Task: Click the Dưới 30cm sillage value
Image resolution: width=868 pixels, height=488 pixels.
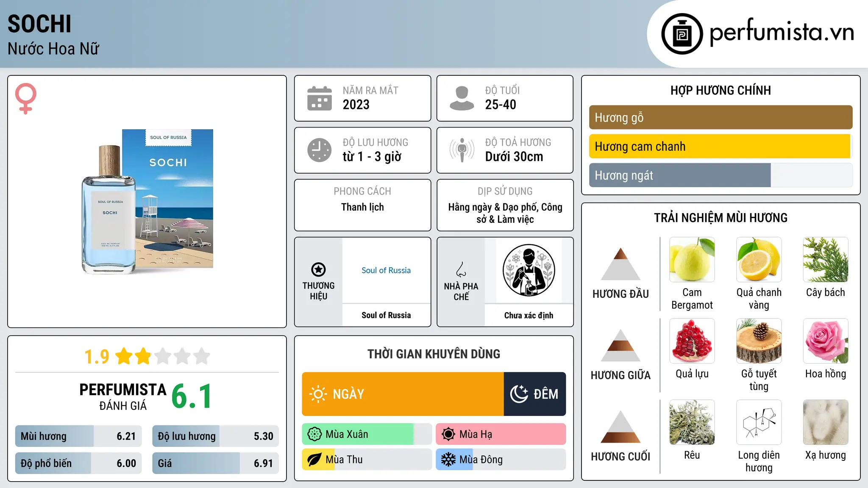Action: [x=514, y=157]
